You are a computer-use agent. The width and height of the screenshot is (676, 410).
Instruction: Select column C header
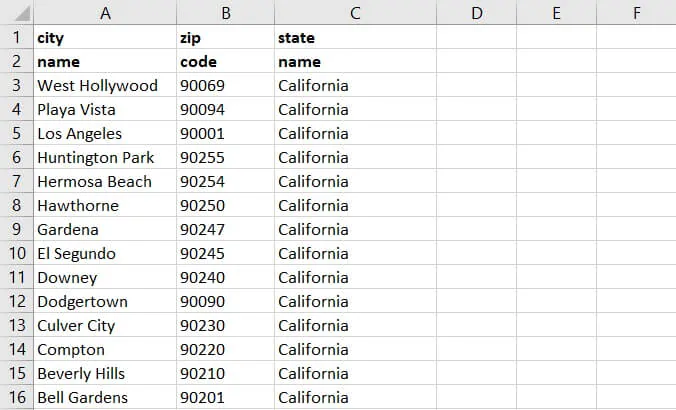pyautogui.click(x=355, y=13)
